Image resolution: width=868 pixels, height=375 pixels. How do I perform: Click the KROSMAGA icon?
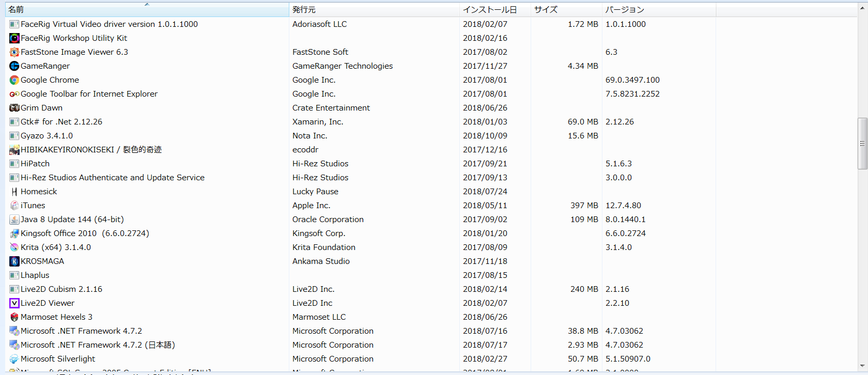14,261
